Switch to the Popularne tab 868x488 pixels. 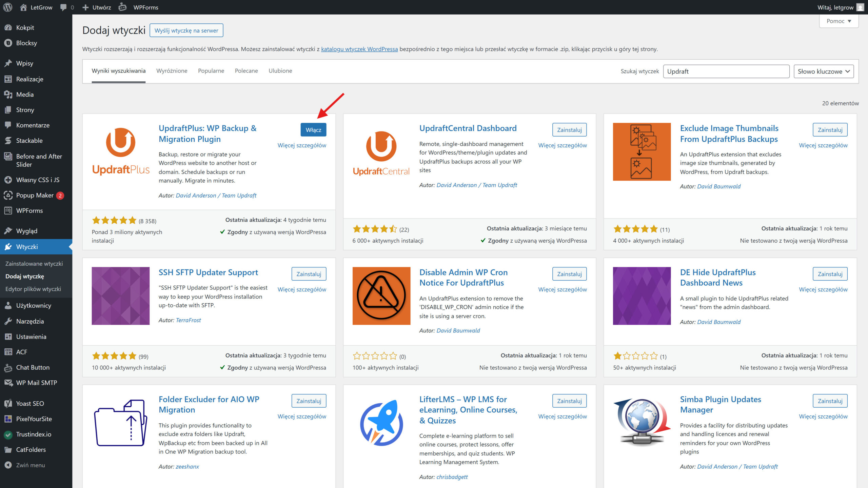211,71
